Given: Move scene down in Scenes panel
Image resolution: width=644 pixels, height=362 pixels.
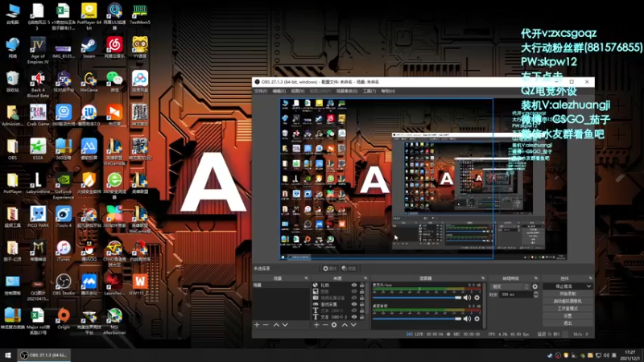Looking at the screenshot, I should click(x=285, y=325).
